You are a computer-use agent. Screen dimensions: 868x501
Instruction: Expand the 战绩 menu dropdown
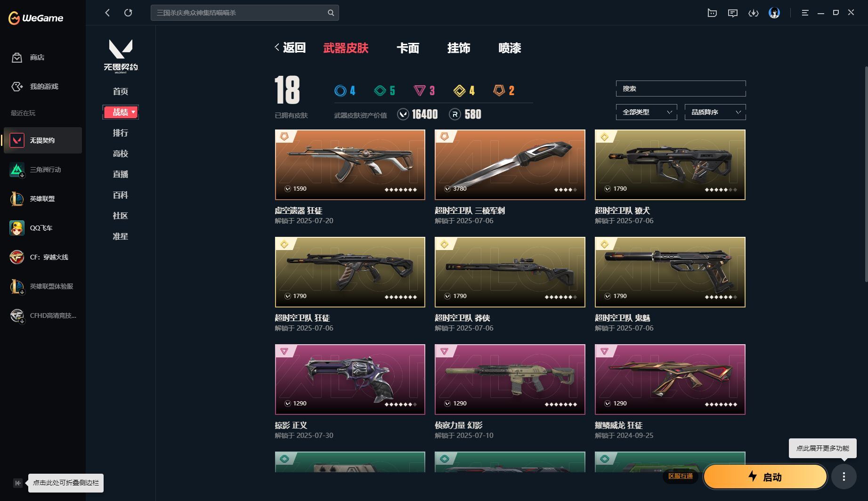point(121,112)
